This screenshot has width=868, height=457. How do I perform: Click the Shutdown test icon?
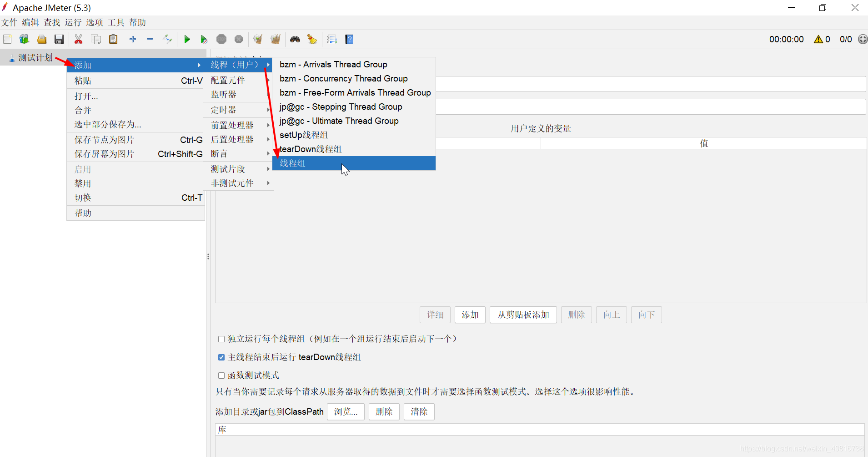(x=239, y=39)
